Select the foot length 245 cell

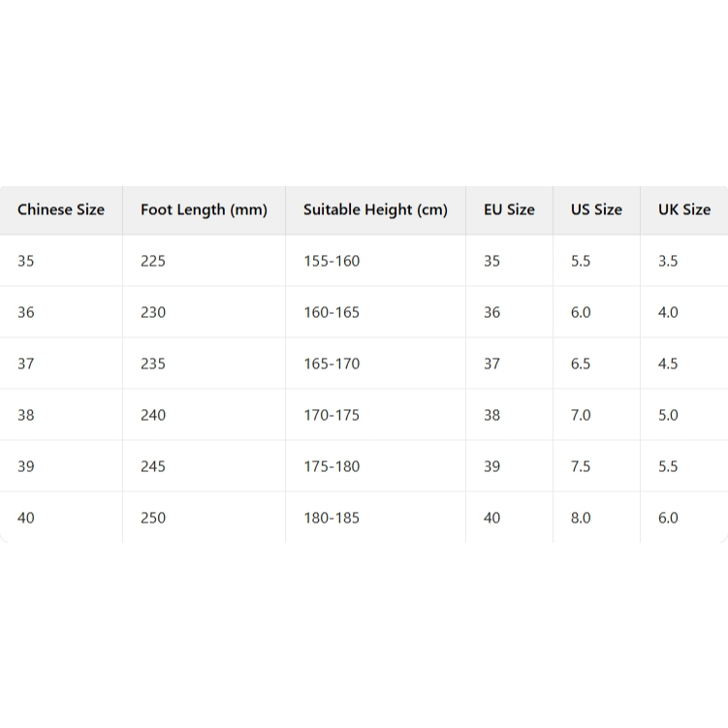[204, 466]
